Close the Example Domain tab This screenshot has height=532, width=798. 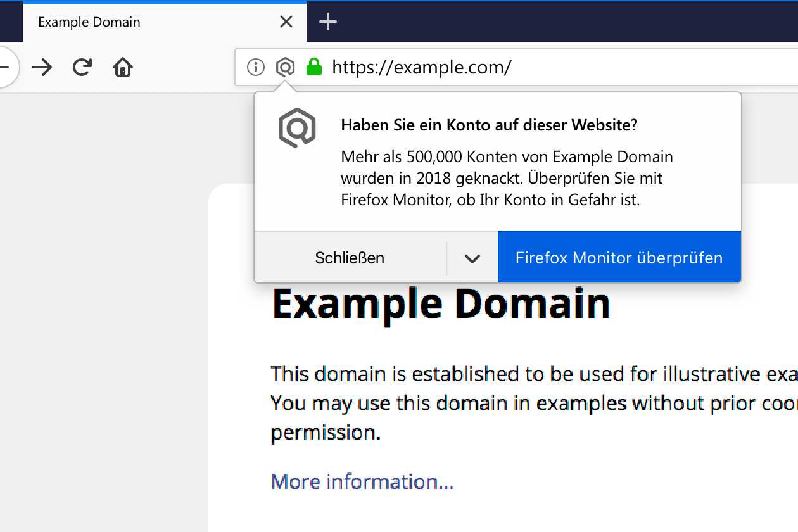tap(286, 22)
